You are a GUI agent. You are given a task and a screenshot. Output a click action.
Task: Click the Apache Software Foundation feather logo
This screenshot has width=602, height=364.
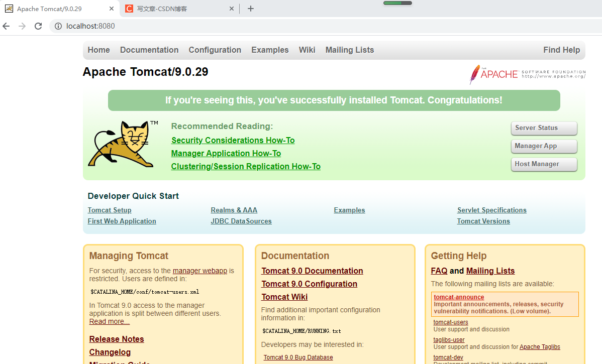(x=528, y=74)
